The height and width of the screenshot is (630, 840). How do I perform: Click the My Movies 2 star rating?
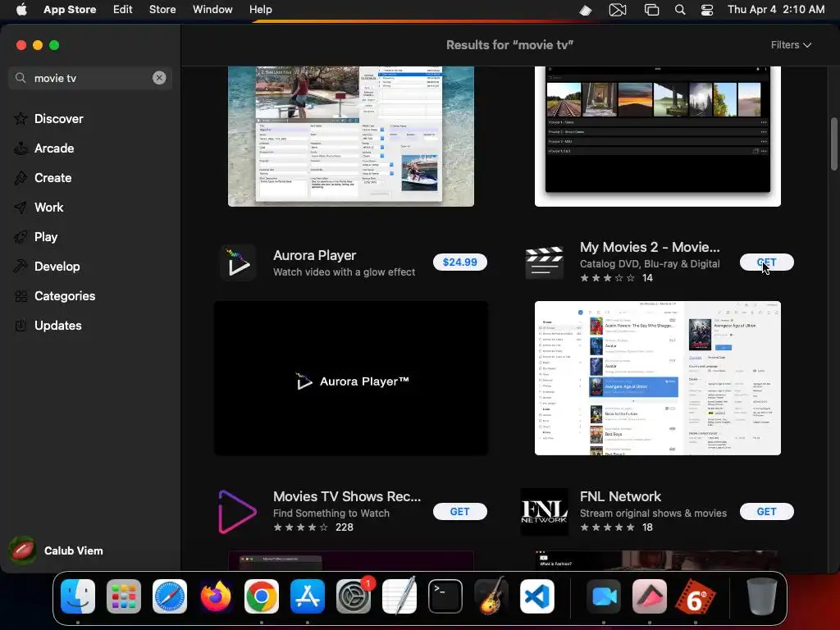coord(616,278)
